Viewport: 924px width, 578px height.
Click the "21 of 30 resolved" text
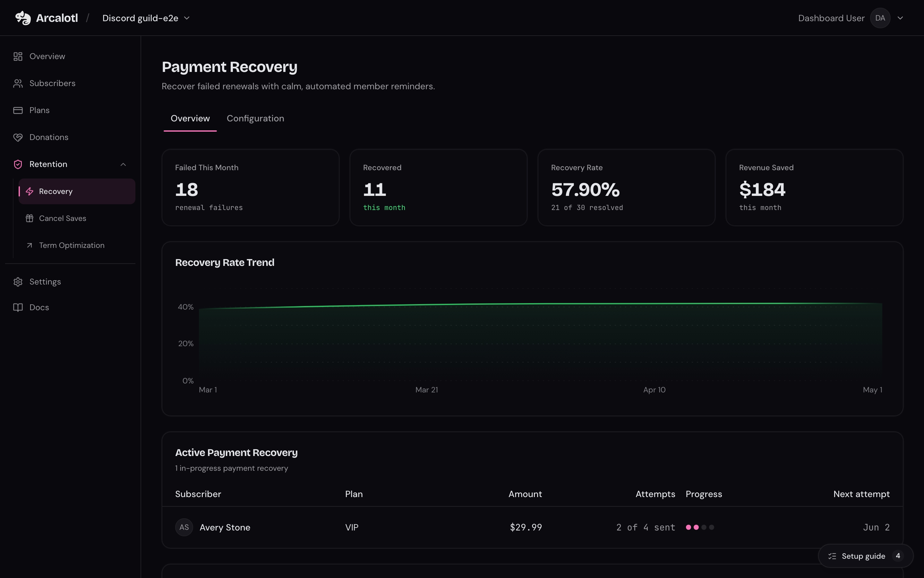click(x=587, y=207)
